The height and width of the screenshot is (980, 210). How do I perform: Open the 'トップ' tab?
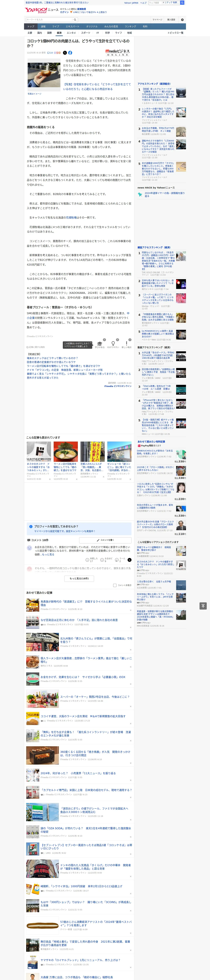tap(31, 27)
